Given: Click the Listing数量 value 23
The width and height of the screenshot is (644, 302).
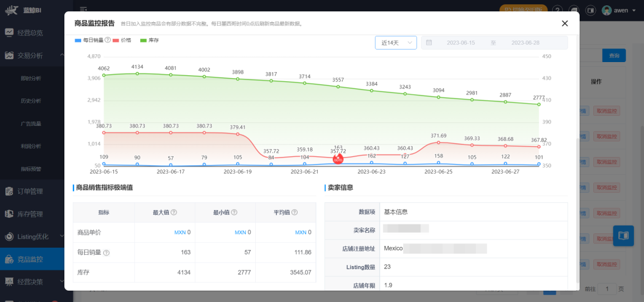Looking at the screenshot, I should (388, 267).
